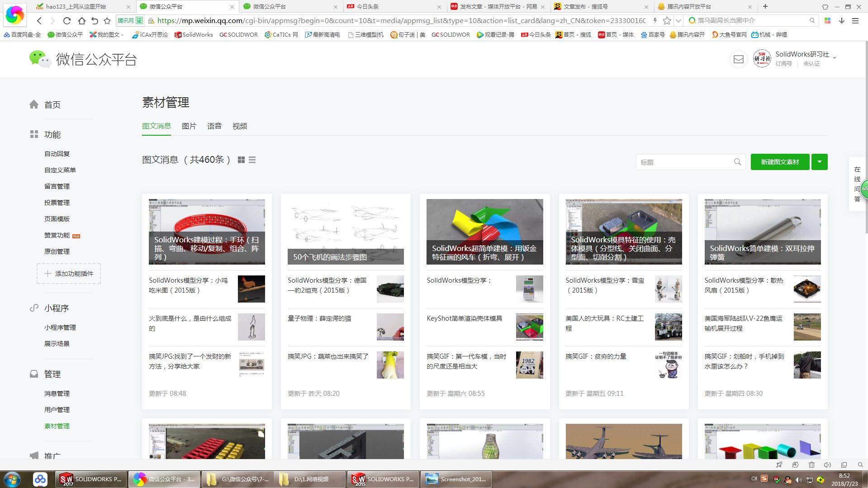
Task: Switch to 今日头条 browser tab
Action: pyautogui.click(x=394, y=6)
